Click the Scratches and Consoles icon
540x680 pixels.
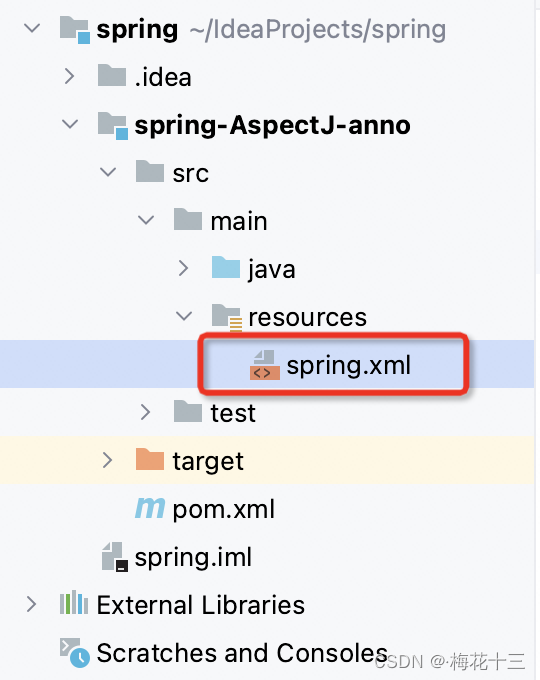[75, 652]
